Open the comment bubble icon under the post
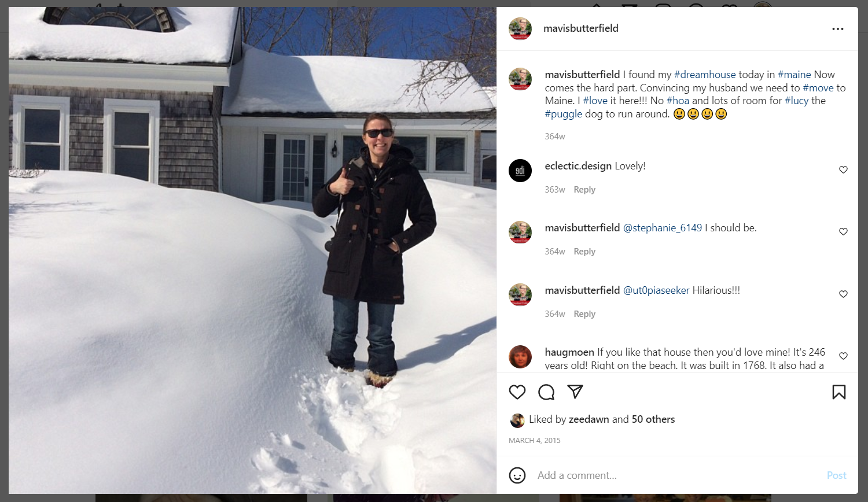Viewport: 868px width, 502px height. 546,392
